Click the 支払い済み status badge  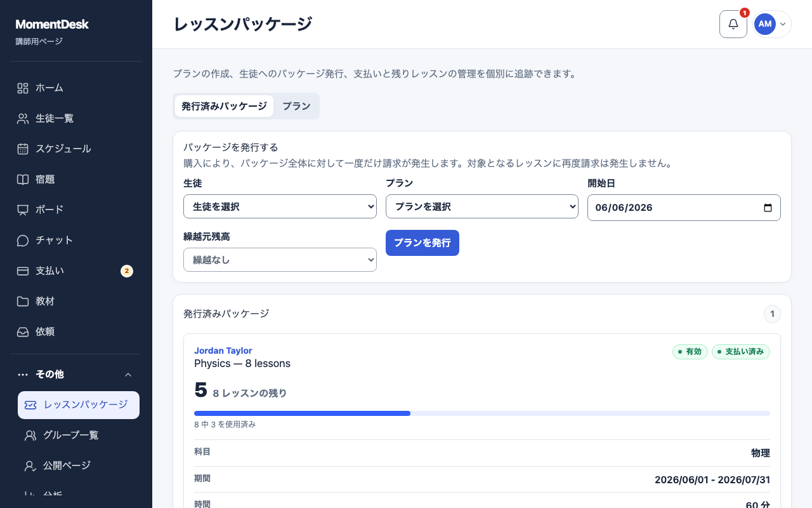(741, 351)
